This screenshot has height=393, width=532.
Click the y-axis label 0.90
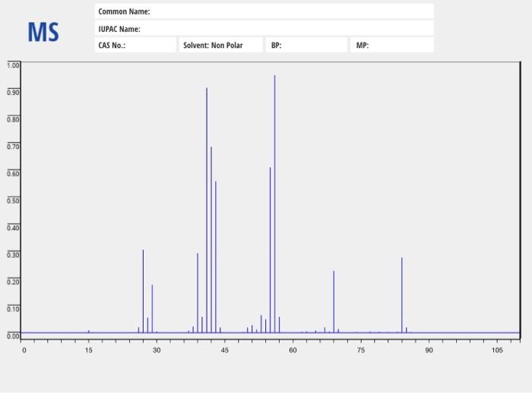point(13,92)
